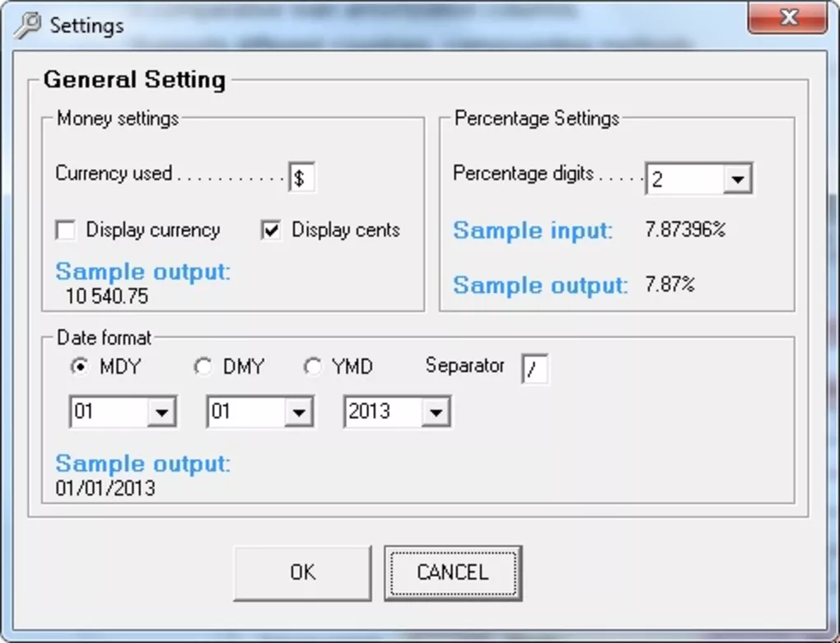This screenshot has width=840, height=643.
Task: Select the MDY radio button
Action: tap(79, 366)
